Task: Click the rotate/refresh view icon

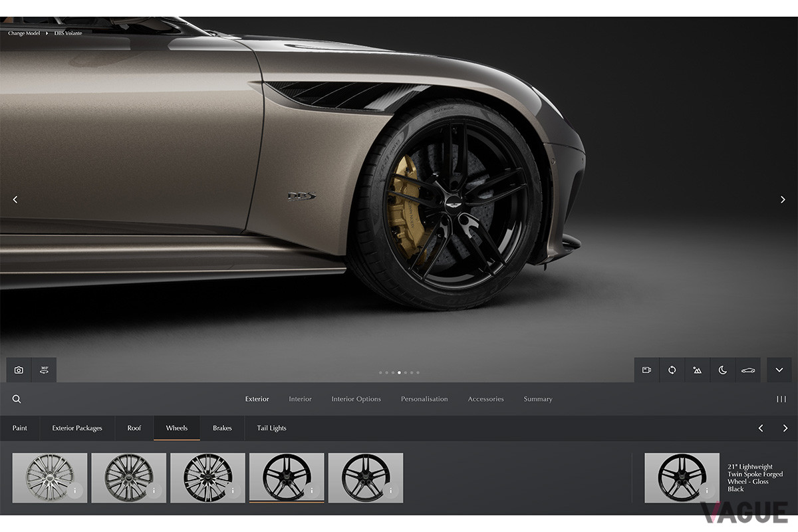Action: pos(672,370)
